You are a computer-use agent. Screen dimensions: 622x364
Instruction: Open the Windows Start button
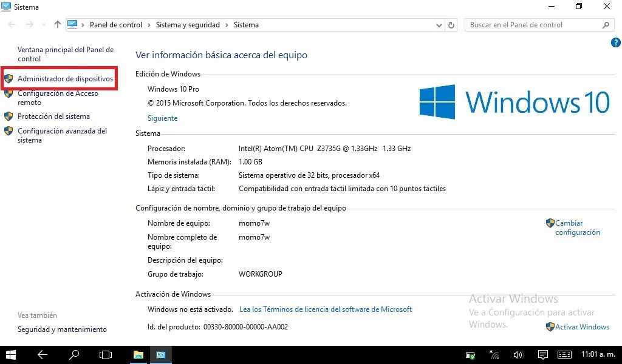[x=10, y=355]
